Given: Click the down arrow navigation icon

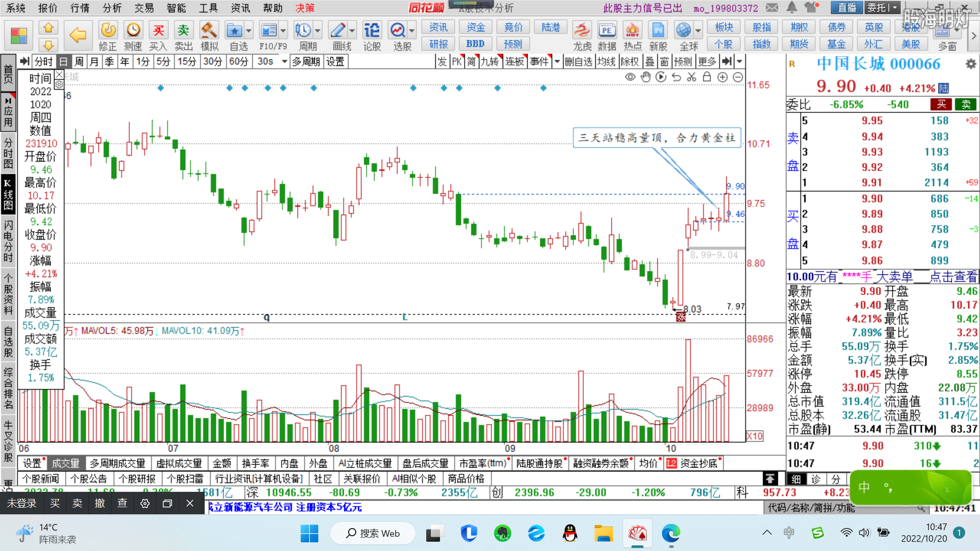Looking at the screenshot, I should click(48, 44).
